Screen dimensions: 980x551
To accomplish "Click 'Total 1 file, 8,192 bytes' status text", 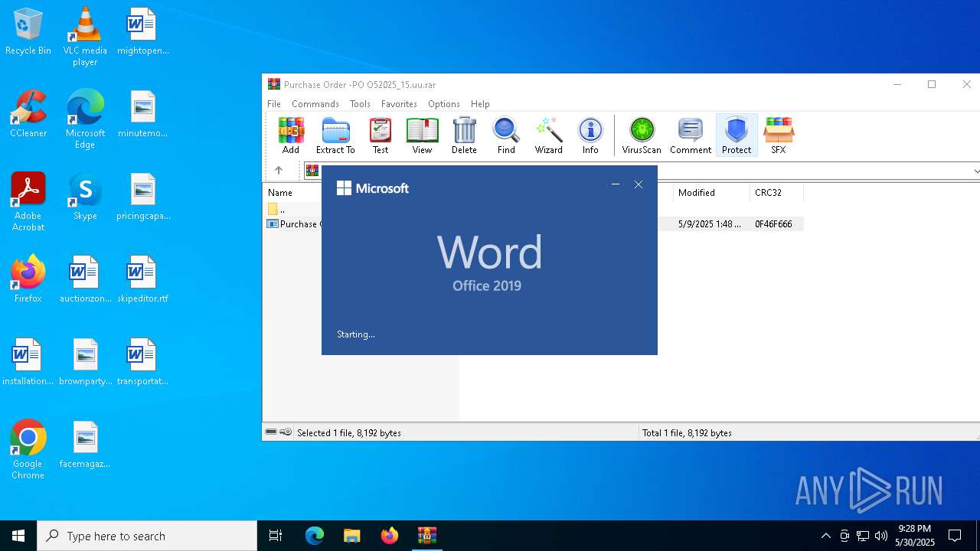I will [687, 433].
